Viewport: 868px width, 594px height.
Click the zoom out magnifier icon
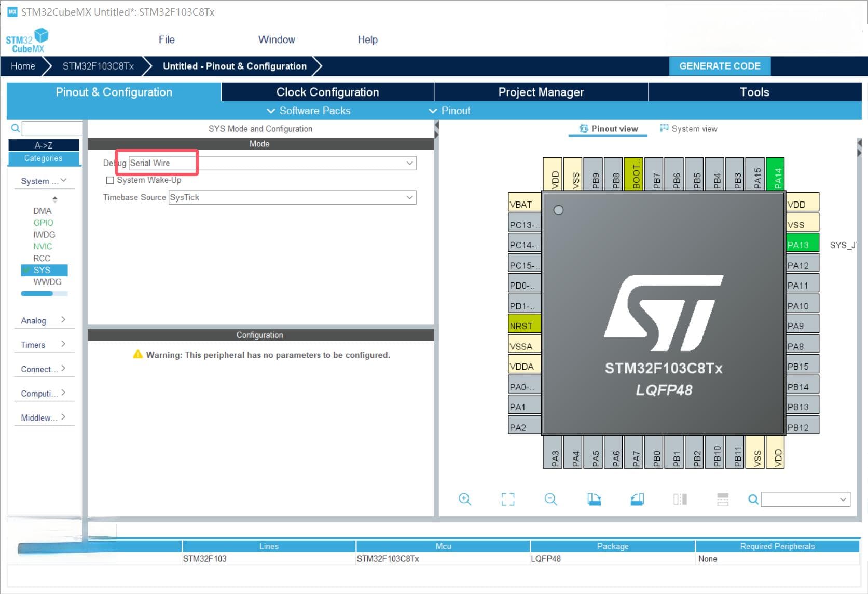click(x=551, y=499)
